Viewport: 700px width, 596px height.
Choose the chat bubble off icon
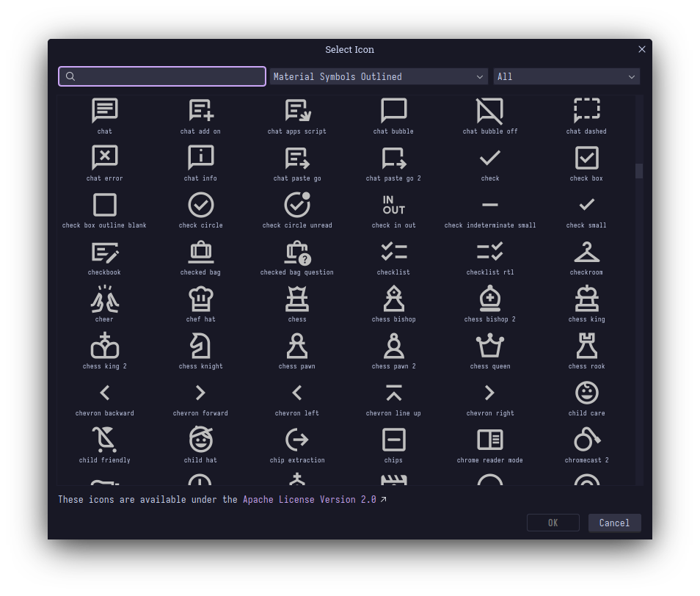[489, 111]
